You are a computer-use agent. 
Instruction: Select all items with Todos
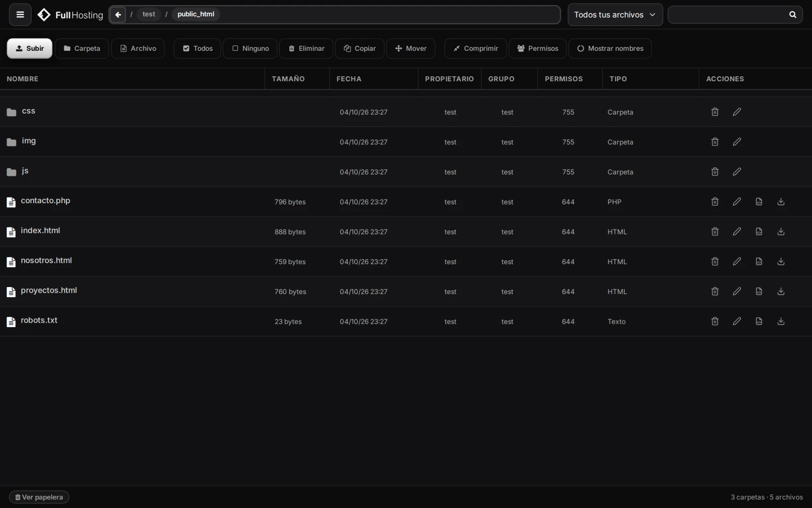pos(197,49)
